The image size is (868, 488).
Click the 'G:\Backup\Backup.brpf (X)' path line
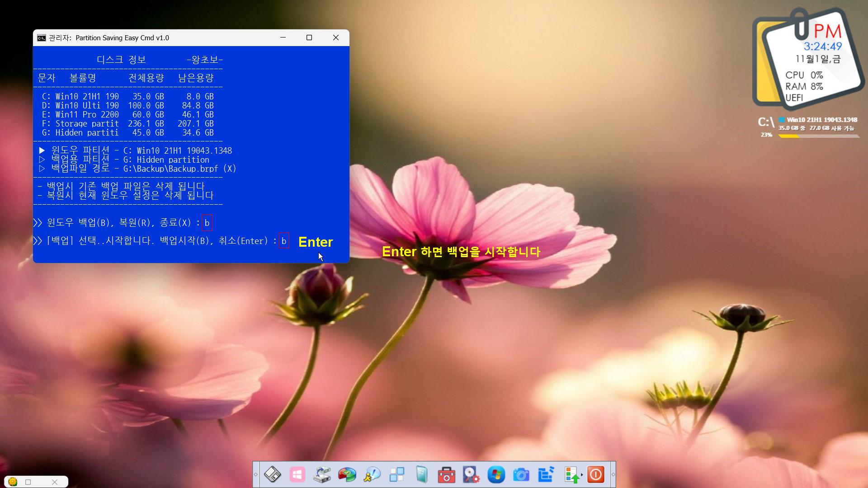click(x=137, y=169)
